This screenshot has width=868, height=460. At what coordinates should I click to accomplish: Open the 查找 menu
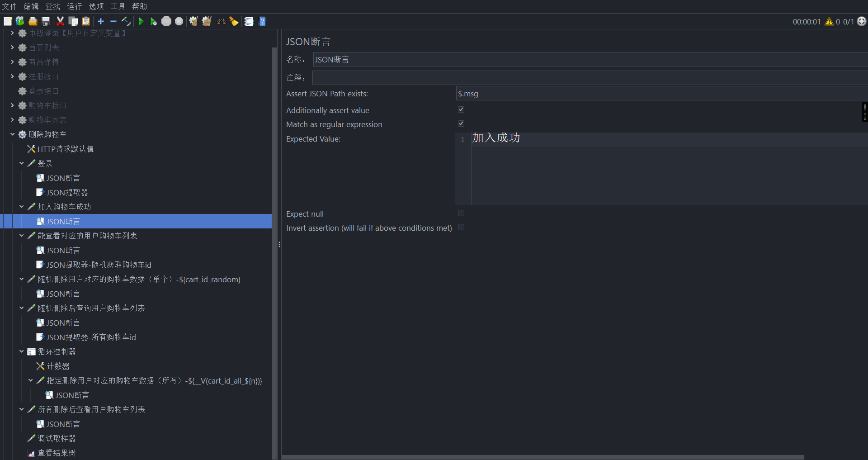click(53, 6)
